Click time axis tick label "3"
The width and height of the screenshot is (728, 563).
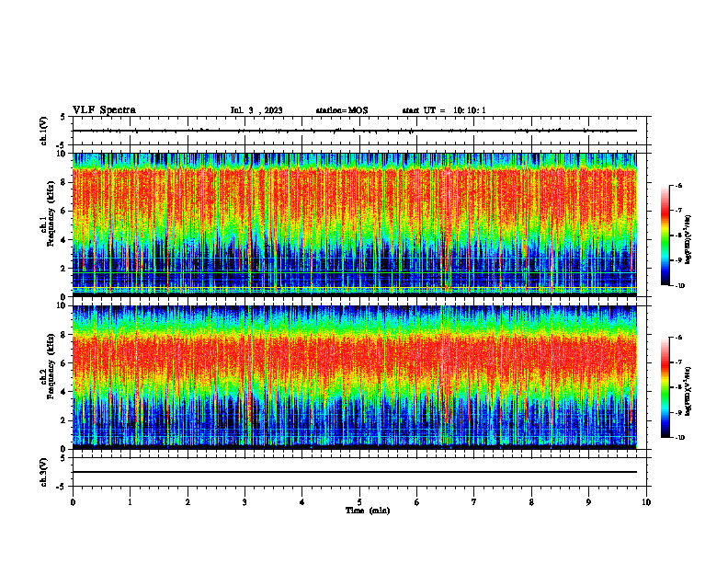(x=245, y=502)
